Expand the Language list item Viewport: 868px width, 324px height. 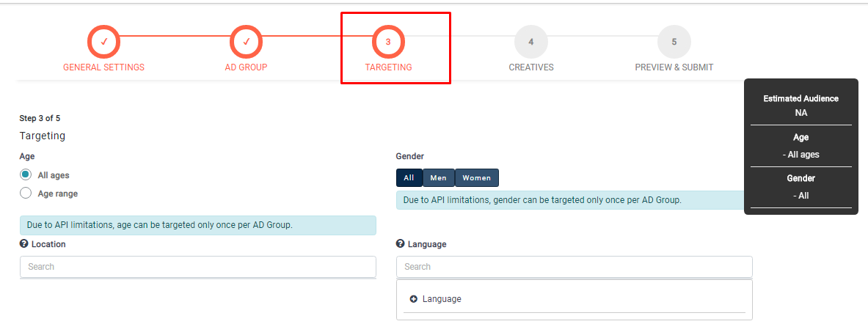(442, 299)
